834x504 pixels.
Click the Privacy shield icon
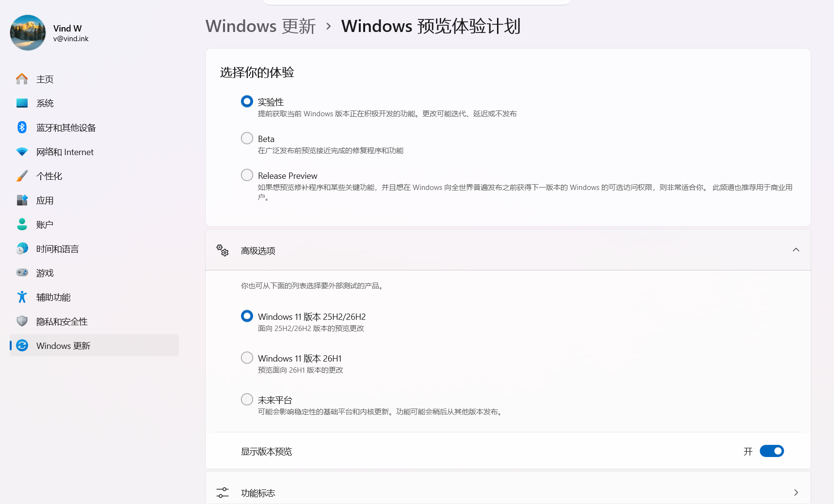click(22, 321)
